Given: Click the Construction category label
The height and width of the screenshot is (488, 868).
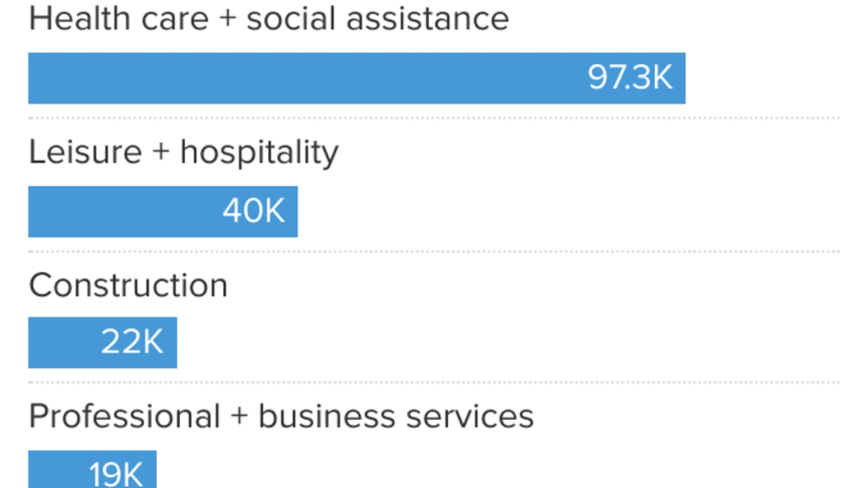Looking at the screenshot, I should click(128, 286).
